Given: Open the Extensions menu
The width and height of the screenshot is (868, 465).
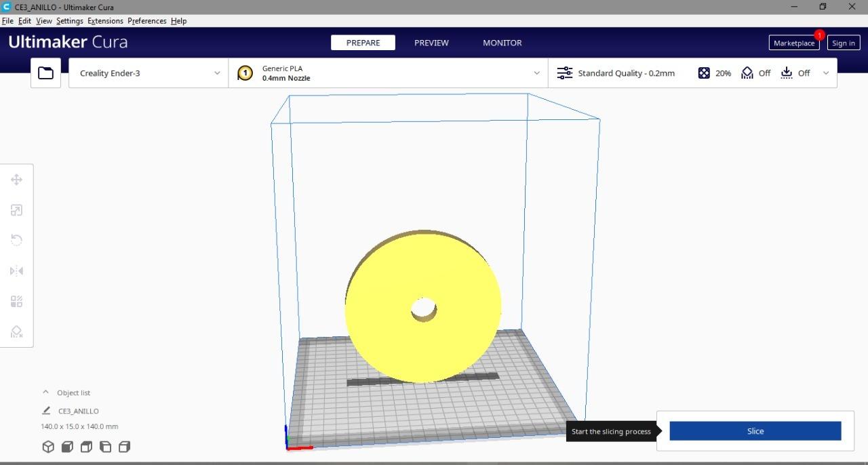Looking at the screenshot, I should 105,21.
